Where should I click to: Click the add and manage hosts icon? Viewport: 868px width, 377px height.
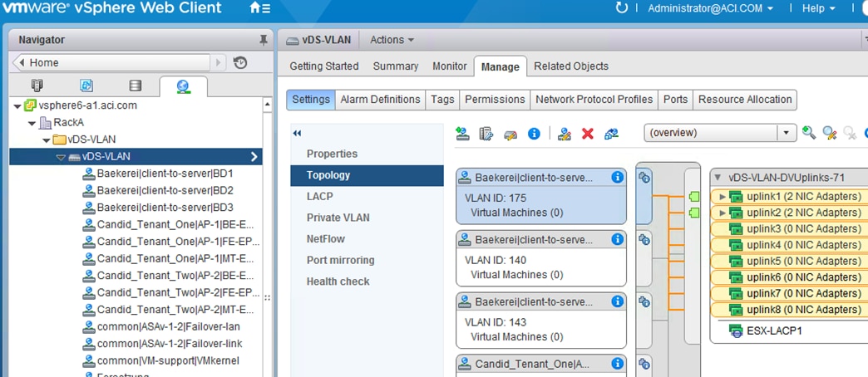486,133
